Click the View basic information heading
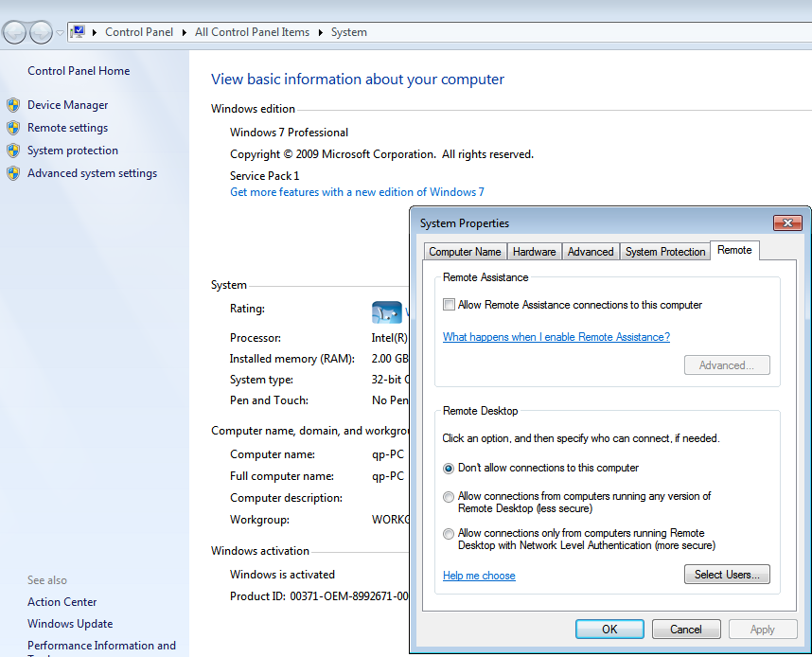The image size is (812, 657). point(358,80)
